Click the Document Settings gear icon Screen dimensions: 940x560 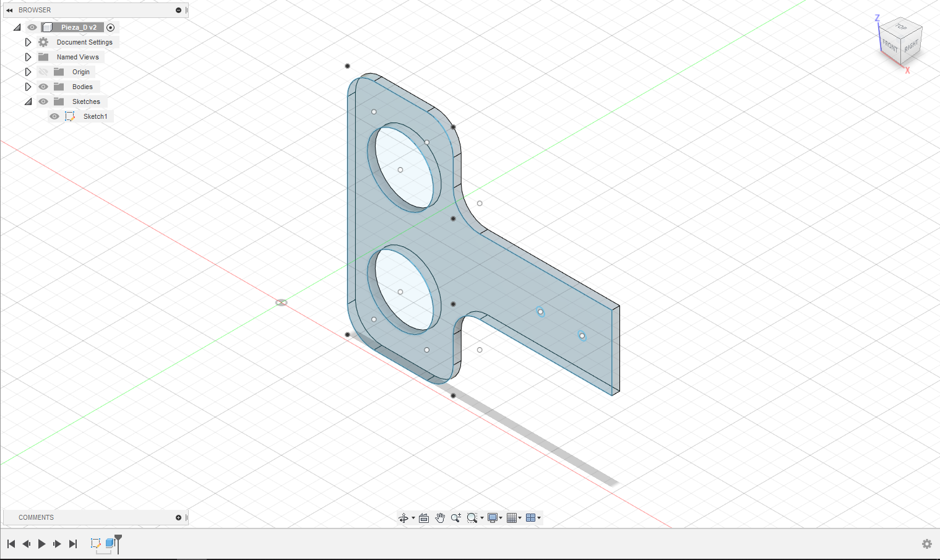tap(43, 42)
